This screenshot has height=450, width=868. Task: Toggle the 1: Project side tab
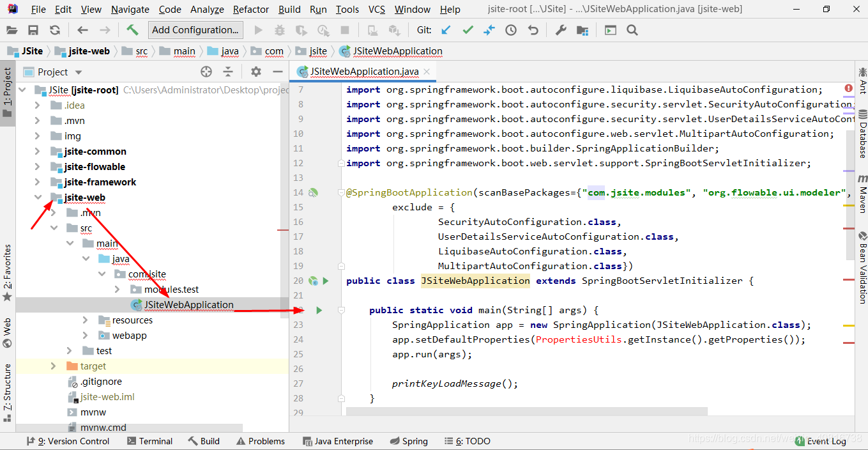tap(7, 93)
